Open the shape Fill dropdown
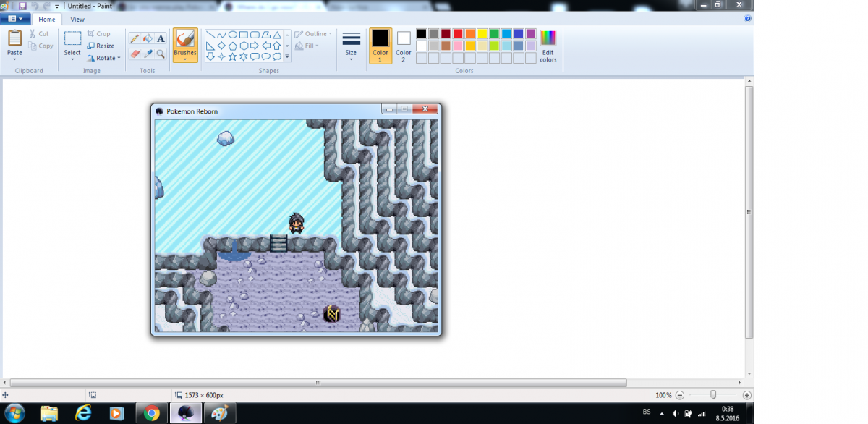The width and height of the screenshot is (868, 424). [x=307, y=46]
